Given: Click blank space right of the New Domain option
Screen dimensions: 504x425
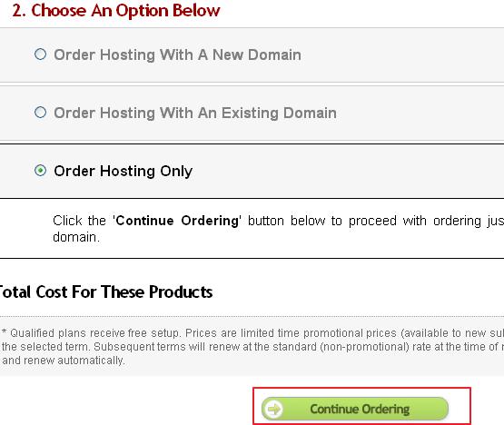Looking at the screenshot, I should pyautogui.click(x=401, y=54).
